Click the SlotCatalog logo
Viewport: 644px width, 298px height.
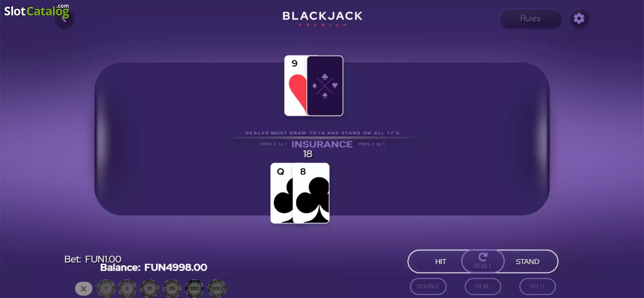click(37, 11)
